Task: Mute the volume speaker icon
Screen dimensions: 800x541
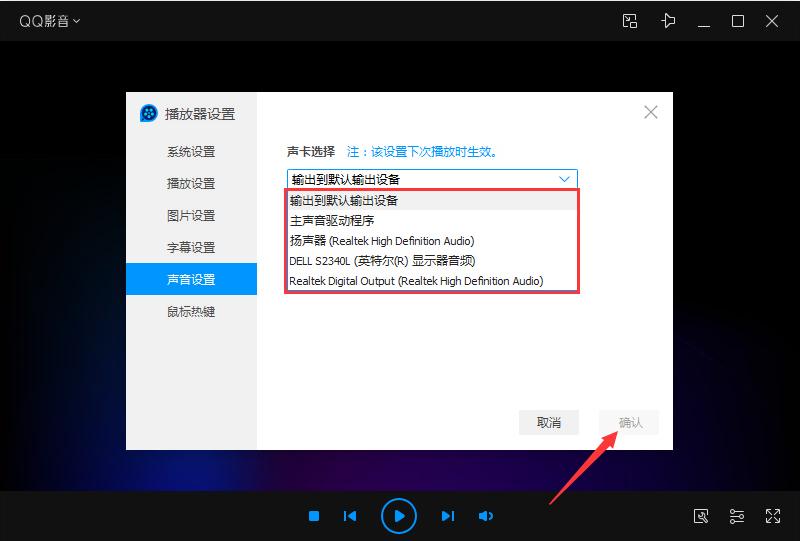Action: click(x=486, y=516)
